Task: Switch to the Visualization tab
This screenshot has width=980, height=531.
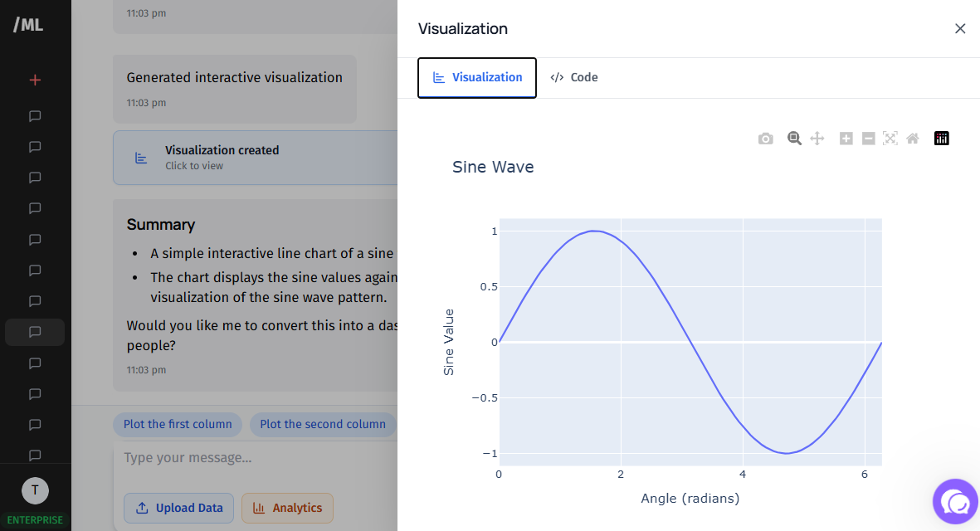Action: tap(477, 78)
